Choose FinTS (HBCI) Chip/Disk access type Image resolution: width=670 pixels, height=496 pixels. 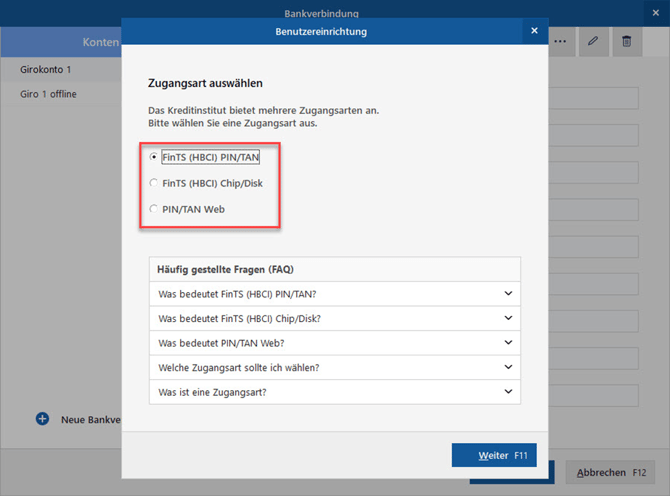[154, 183]
